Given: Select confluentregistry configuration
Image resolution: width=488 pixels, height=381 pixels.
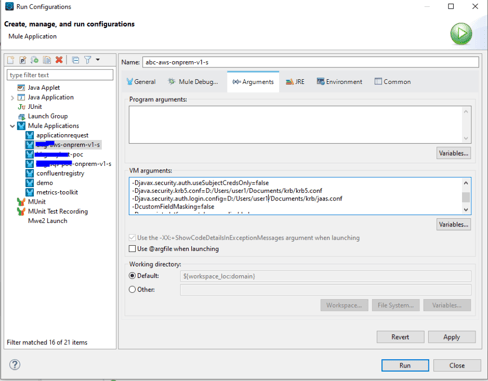Looking at the screenshot, I should click(x=60, y=173).
